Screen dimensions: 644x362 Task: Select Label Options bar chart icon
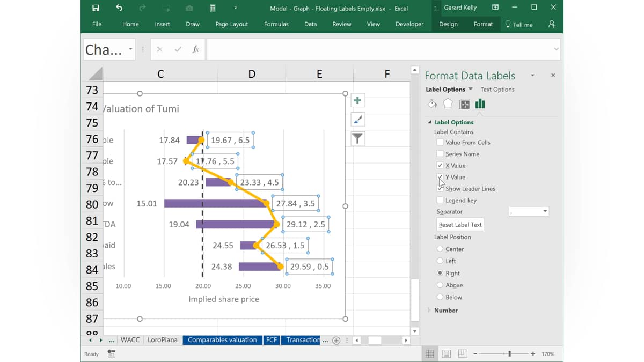(x=480, y=104)
